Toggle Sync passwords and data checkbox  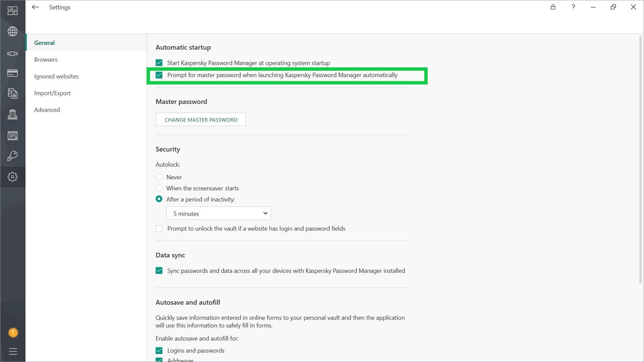pos(159,270)
